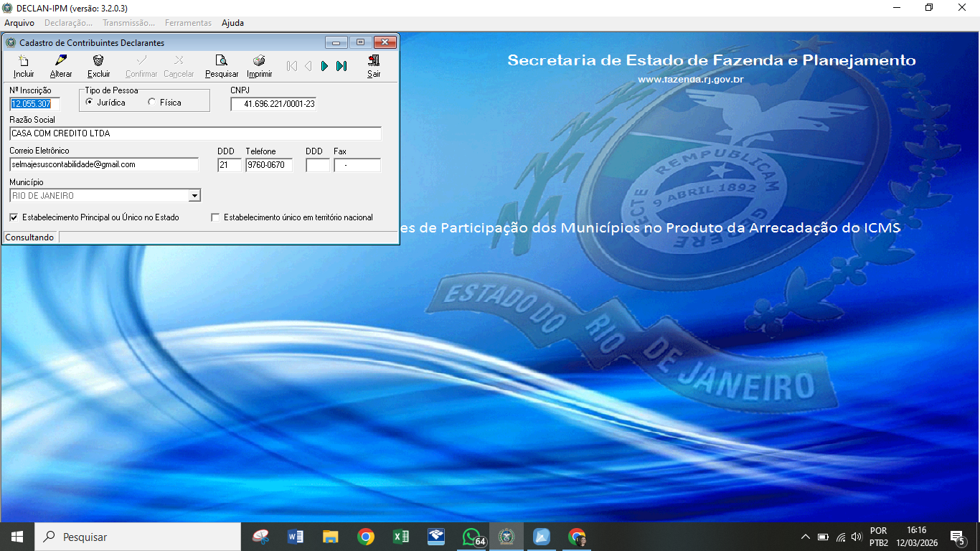Expand the Município dropdown
Viewport: 980px width, 551px height.
click(194, 196)
